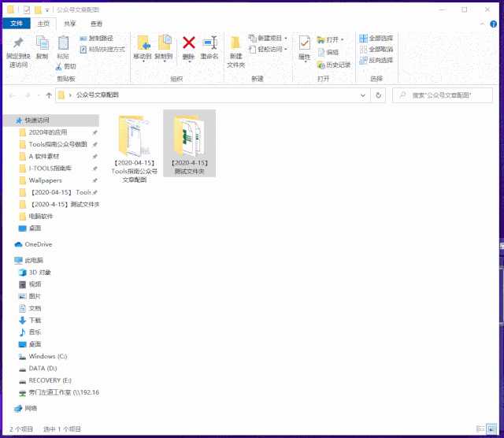Switch to the View (查看) tab
The height and width of the screenshot is (438, 504).
96,24
